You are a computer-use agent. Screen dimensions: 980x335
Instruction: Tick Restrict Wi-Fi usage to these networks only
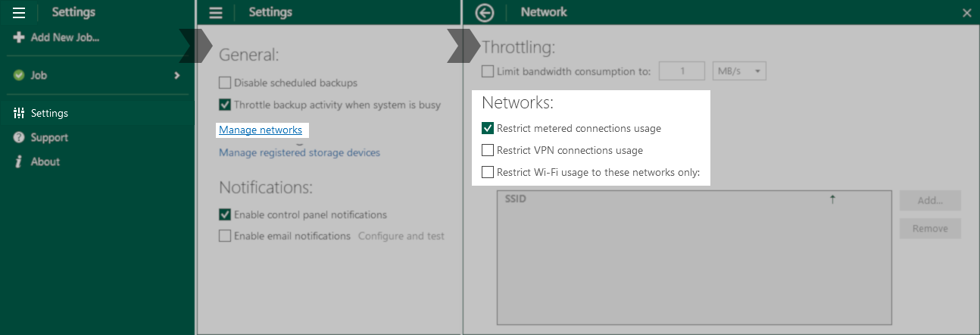coord(488,172)
